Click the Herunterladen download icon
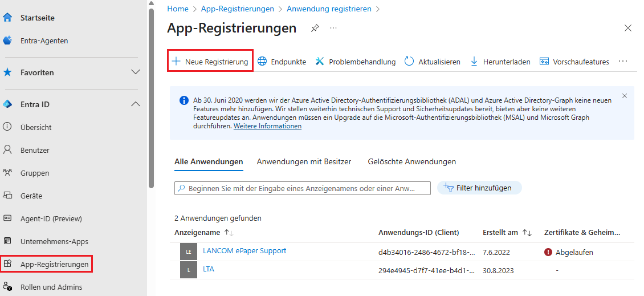Screen dimensions: 644x296 tap(474, 62)
